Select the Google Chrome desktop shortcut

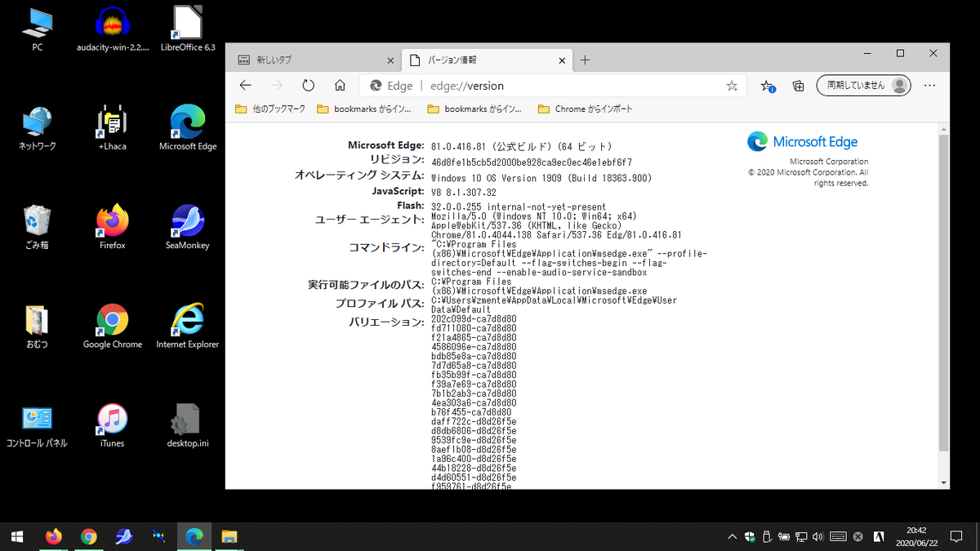click(113, 327)
